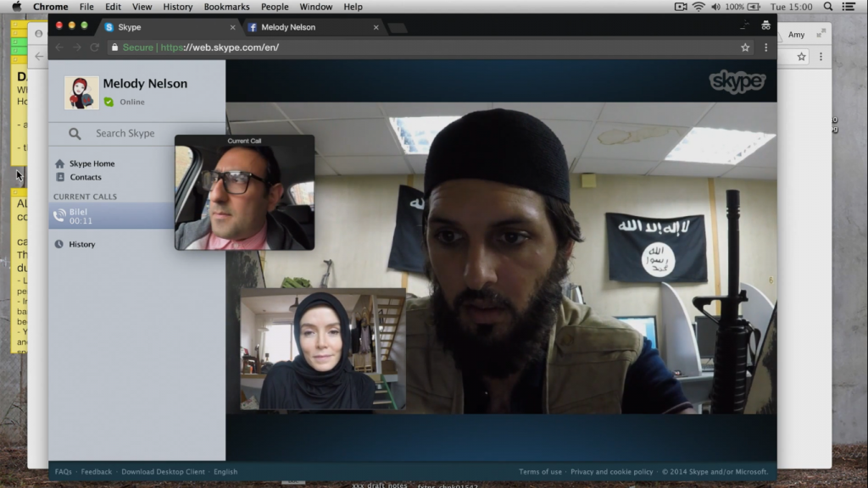This screenshot has width=868, height=488.
Task: Bookmark this page with the star icon
Action: click(745, 47)
